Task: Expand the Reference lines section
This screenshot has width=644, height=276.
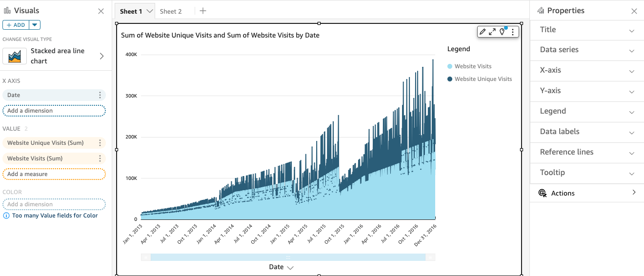Action: click(587, 153)
